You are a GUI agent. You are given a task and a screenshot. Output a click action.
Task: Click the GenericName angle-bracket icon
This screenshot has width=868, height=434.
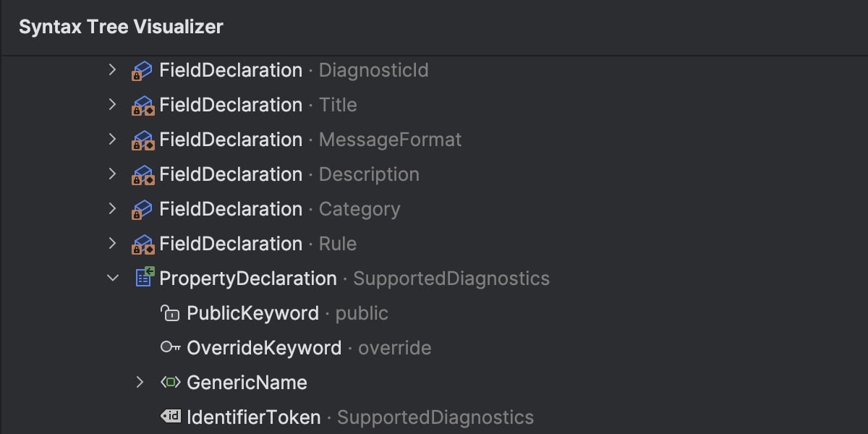(x=170, y=383)
